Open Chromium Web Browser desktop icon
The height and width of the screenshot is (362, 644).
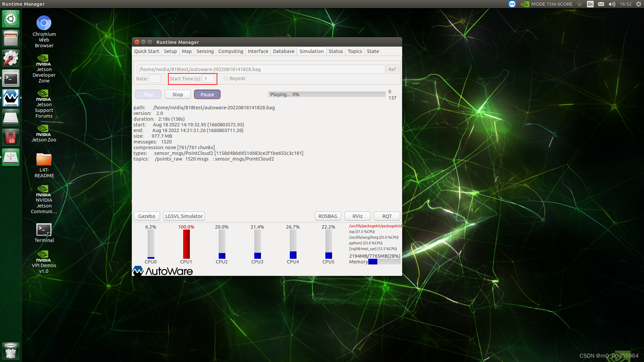click(x=44, y=23)
